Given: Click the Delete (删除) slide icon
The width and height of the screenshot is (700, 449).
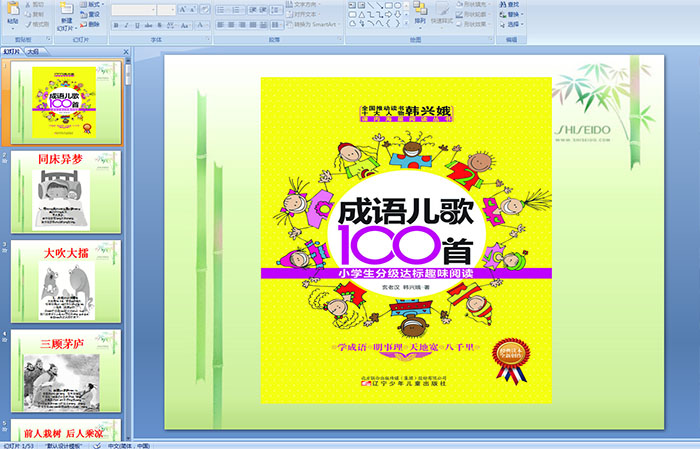Looking at the screenshot, I should click(83, 24).
